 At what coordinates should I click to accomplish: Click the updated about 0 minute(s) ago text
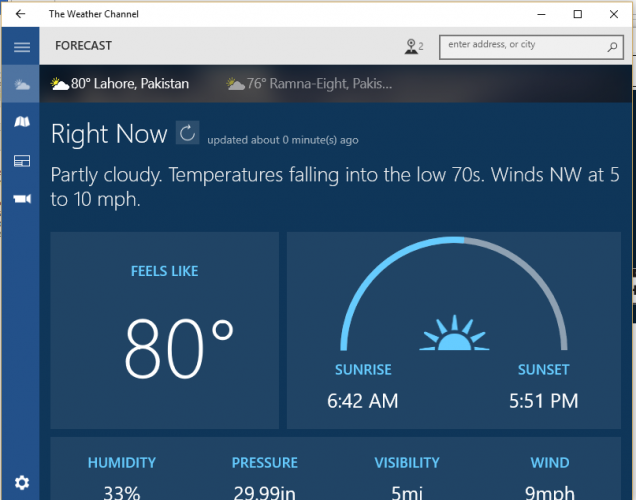pos(283,140)
